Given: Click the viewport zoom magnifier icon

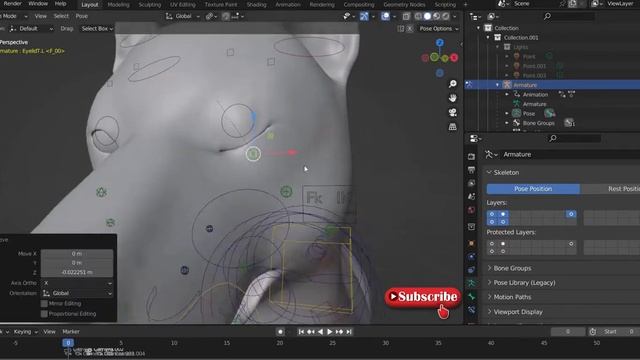Looking at the screenshot, I should 453,84.
